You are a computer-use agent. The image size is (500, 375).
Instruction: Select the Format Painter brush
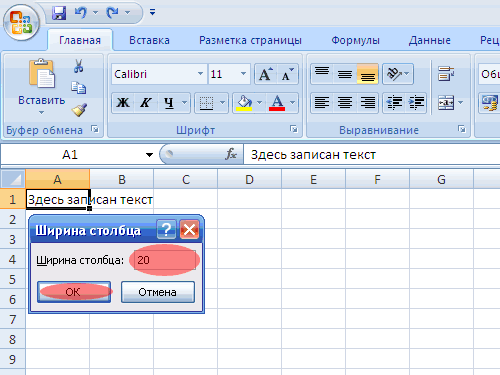pos(79,110)
